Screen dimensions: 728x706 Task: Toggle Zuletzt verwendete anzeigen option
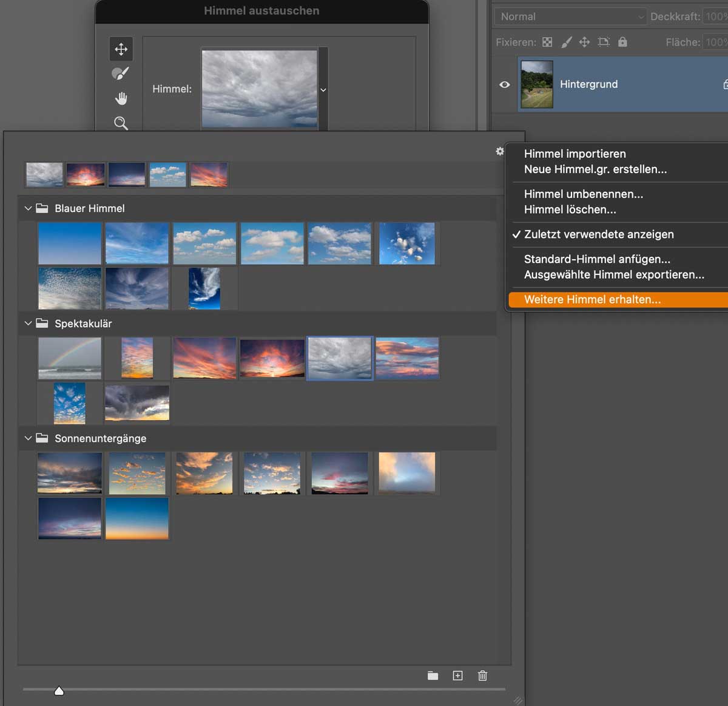598,234
